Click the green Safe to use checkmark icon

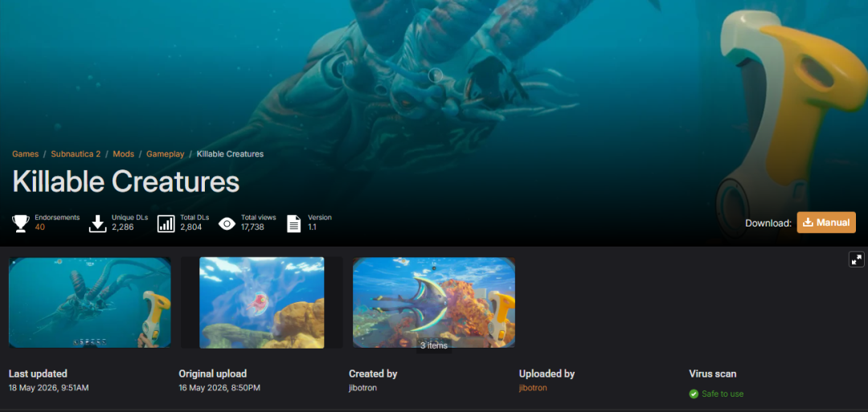[694, 394]
